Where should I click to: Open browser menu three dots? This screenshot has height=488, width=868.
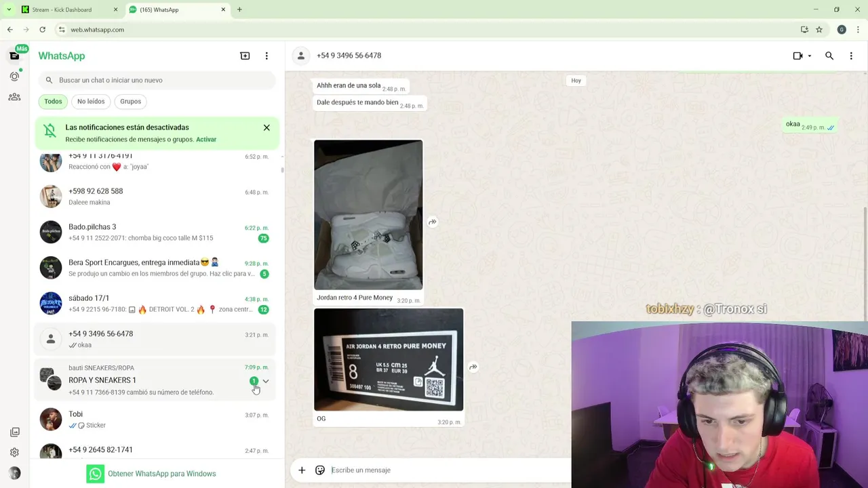click(858, 30)
